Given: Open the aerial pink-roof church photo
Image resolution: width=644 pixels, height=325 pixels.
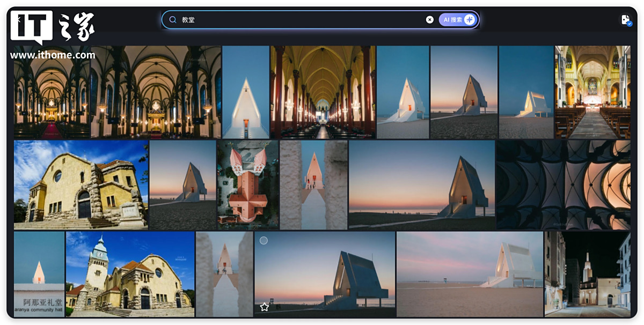Looking at the screenshot, I should (x=247, y=185).
